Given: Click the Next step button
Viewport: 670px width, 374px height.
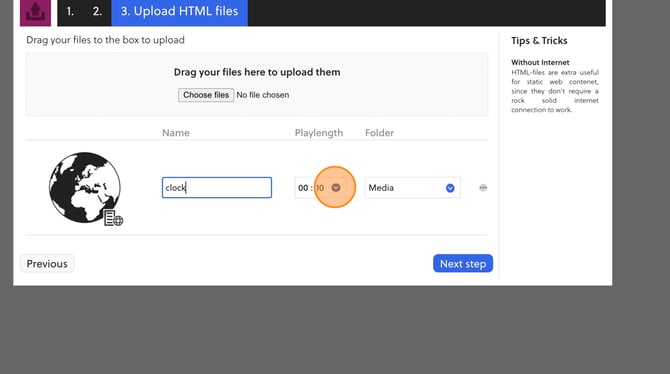Looking at the screenshot, I should coord(463,264).
